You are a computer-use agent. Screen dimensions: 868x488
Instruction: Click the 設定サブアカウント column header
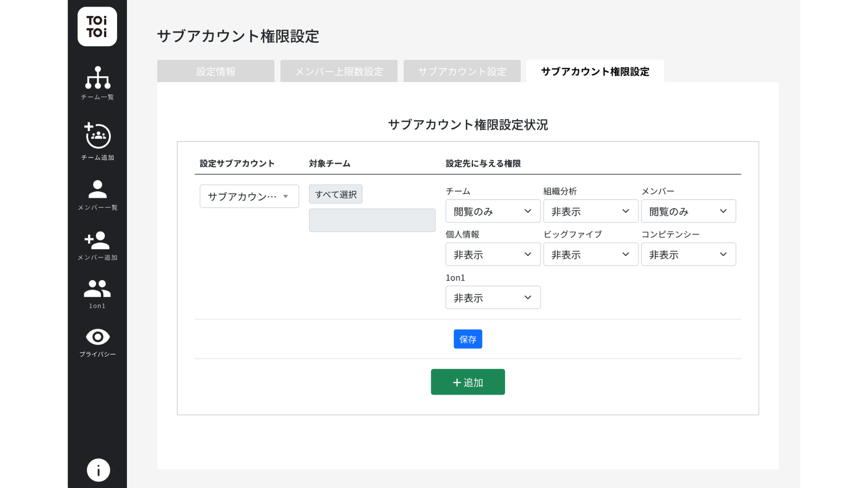pyautogui.click(x=237, y=164)
